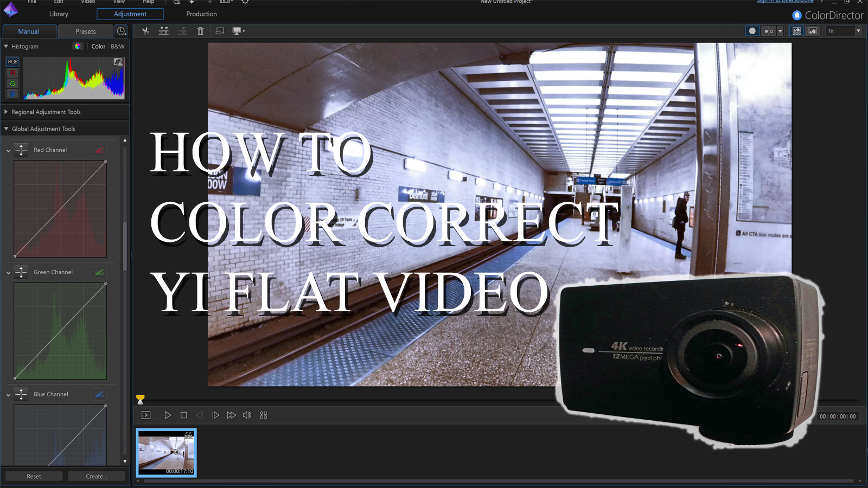Enable the split before/after comparison view

click(769, 31)
